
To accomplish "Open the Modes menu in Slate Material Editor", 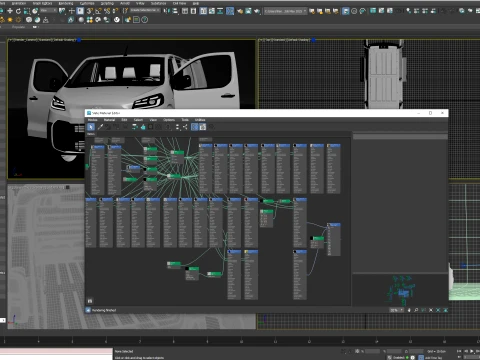I will click(93, 120).
